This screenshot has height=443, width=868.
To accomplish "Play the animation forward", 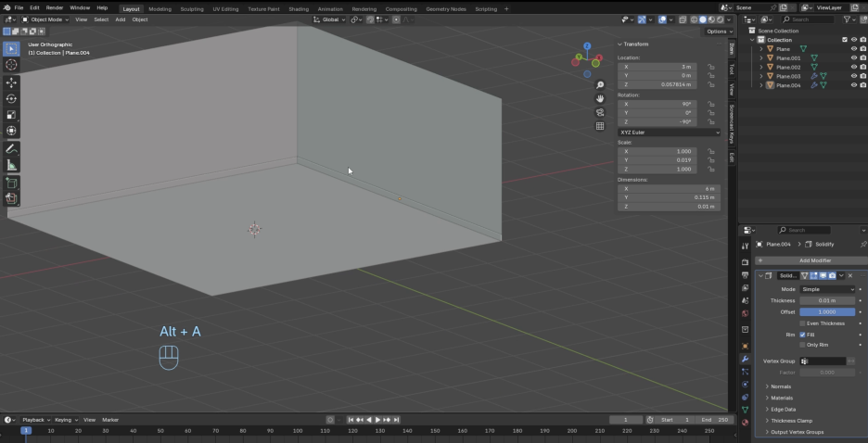I will (378, 420).
